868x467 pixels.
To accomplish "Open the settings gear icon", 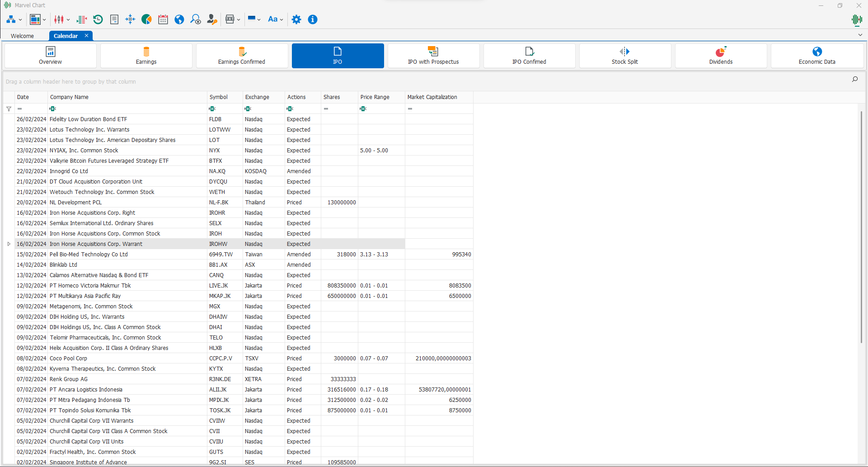I will [x=296, y=19].
